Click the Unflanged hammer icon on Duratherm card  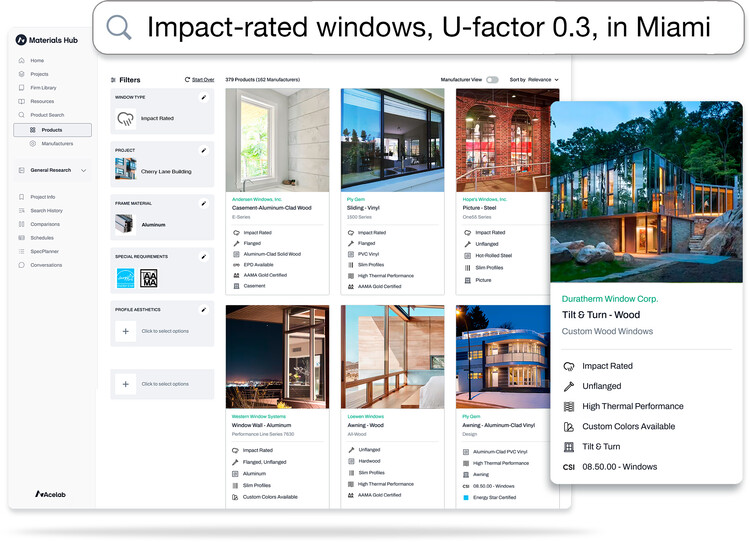coord(569,387)
